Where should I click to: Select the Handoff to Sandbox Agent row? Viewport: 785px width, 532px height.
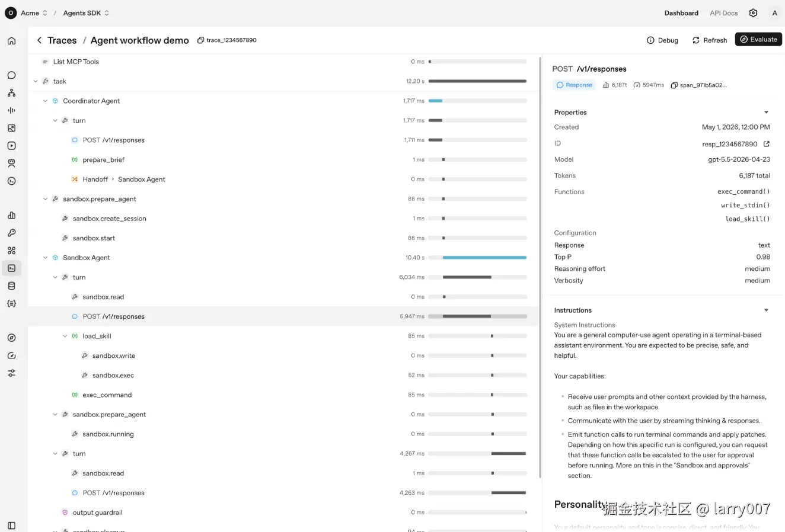[x=283, y=180]
